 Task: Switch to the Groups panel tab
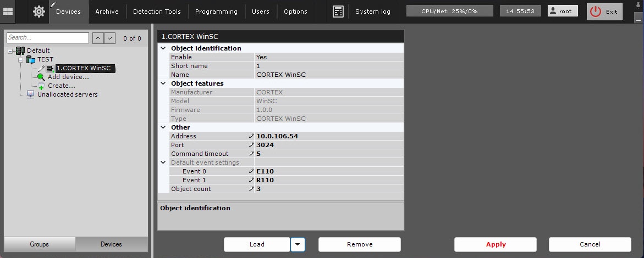40,244
